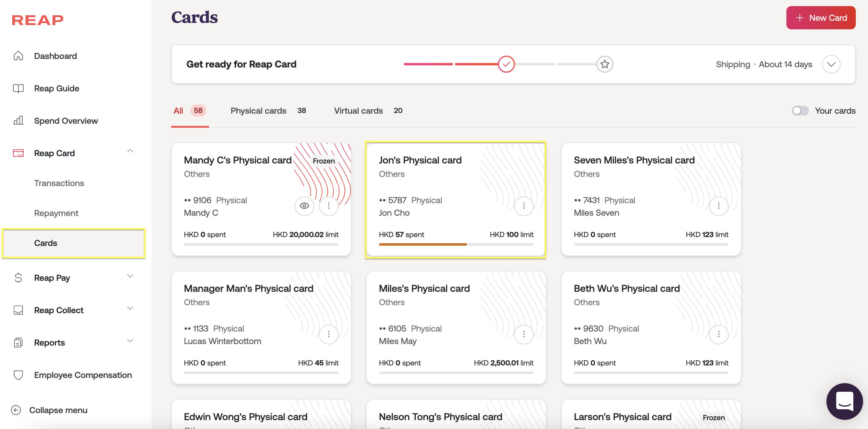
Task: Click the checkmark step in Reap Card progress
Action: (506, 64)
